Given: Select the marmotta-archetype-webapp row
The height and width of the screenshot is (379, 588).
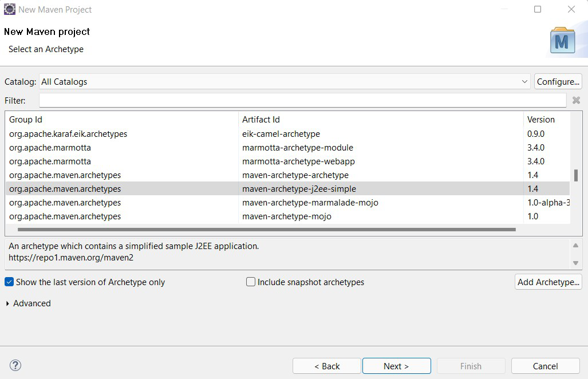Looking at the screenshot, I should pyautogui.click(x=287, y=161).
